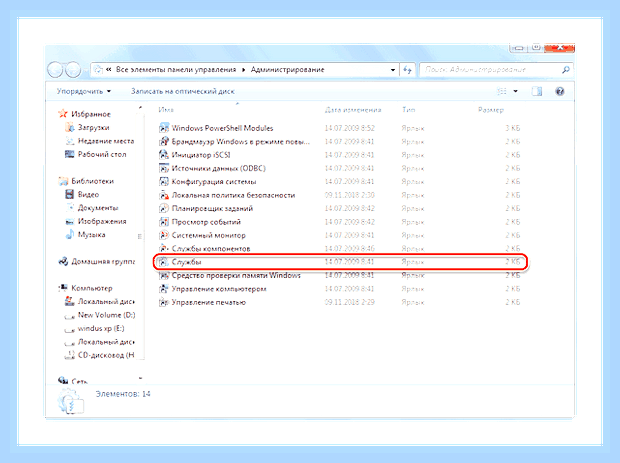Open the Windows PowerShell Modules shortcut icon
The height and width of the screenshot is (463, 620).
[164, 128]
